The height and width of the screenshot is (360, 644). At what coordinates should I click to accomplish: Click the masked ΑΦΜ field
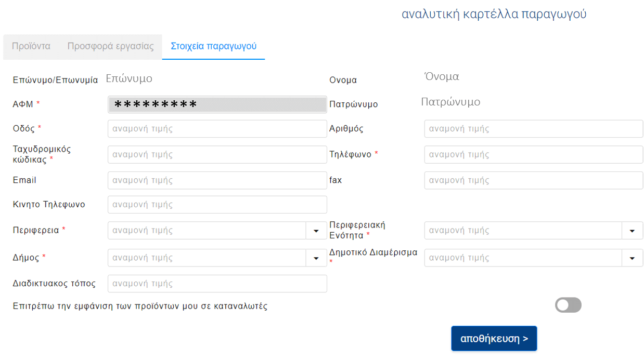pos(217,104)
